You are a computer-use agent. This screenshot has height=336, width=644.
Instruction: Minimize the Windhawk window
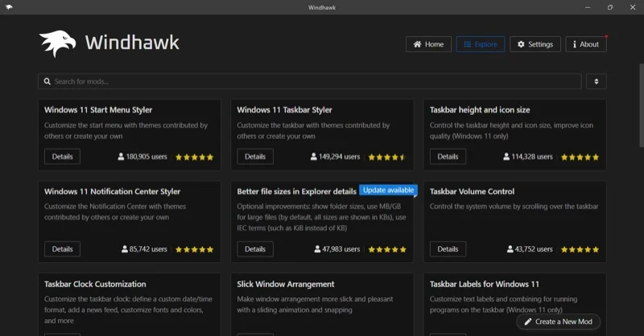click(588, 7)
